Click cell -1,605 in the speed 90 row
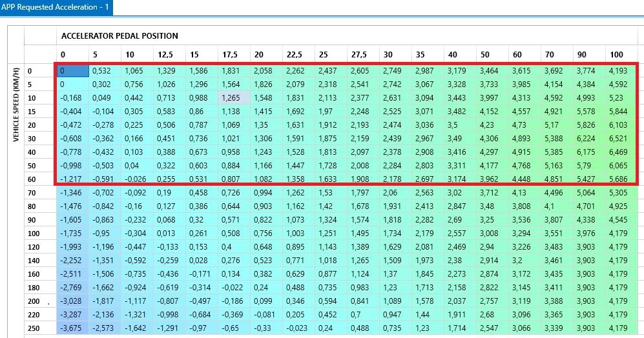Screen dimensions: 644x338 tap(73, 220)
